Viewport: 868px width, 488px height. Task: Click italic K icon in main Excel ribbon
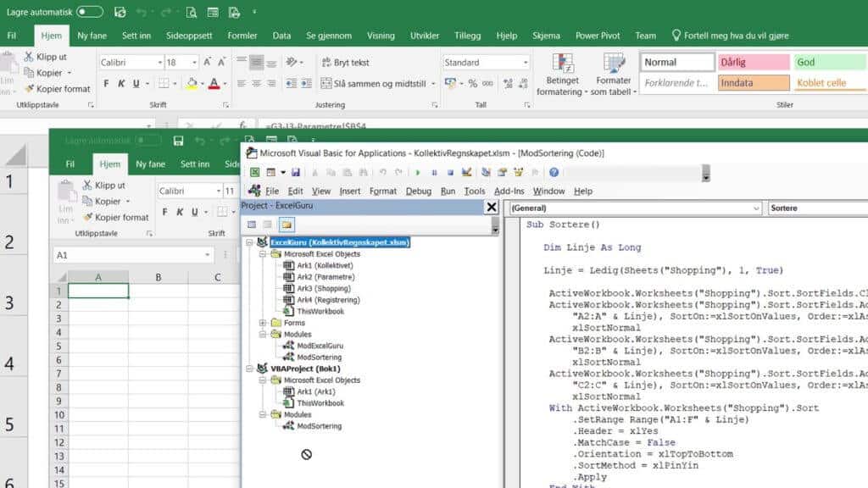pos(120,84)
